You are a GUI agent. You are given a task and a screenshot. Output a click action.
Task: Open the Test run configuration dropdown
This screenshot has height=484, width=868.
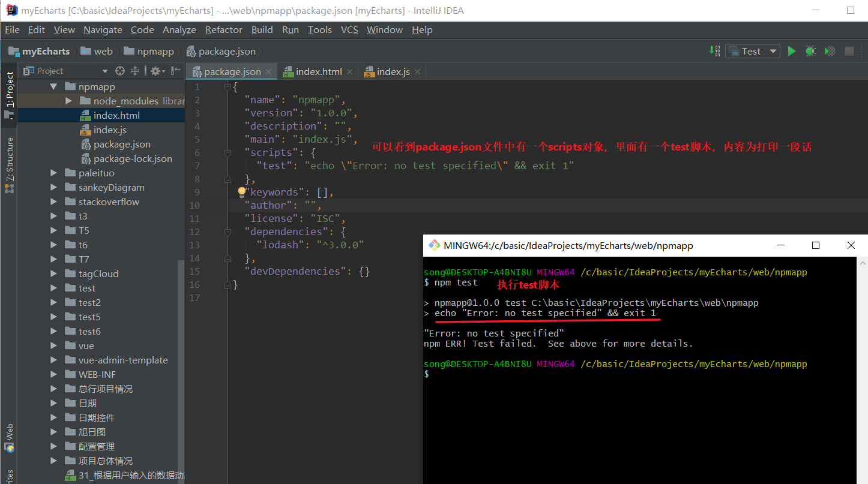point(752,51)
